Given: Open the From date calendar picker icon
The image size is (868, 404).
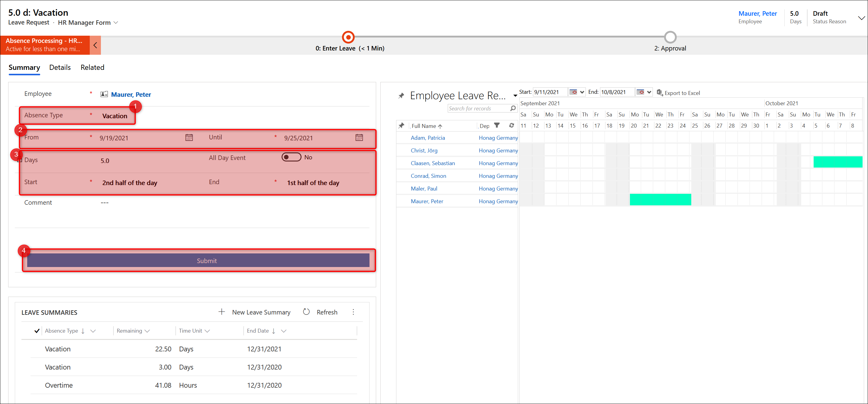Looking at the screenshot, I should tap(189, 138).
